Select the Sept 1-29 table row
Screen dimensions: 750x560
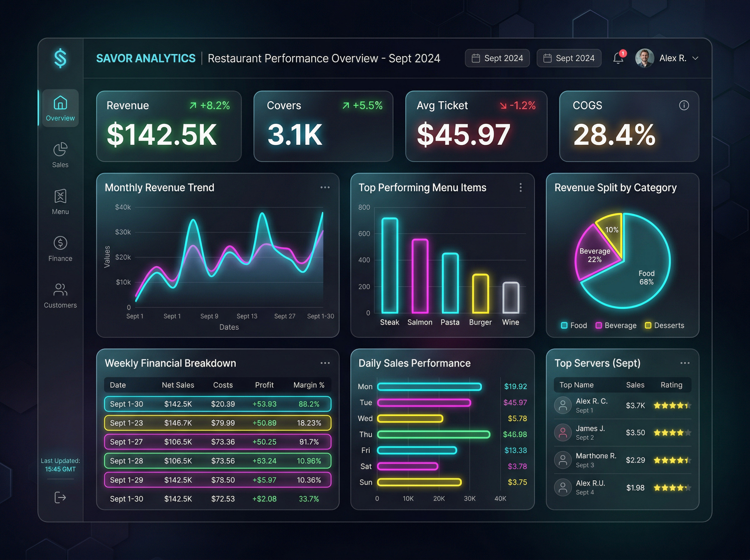pos(217,480)
